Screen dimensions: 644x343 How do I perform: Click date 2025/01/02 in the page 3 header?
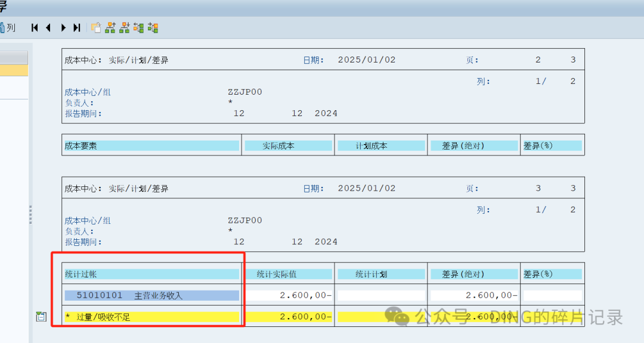pos(367,188)
